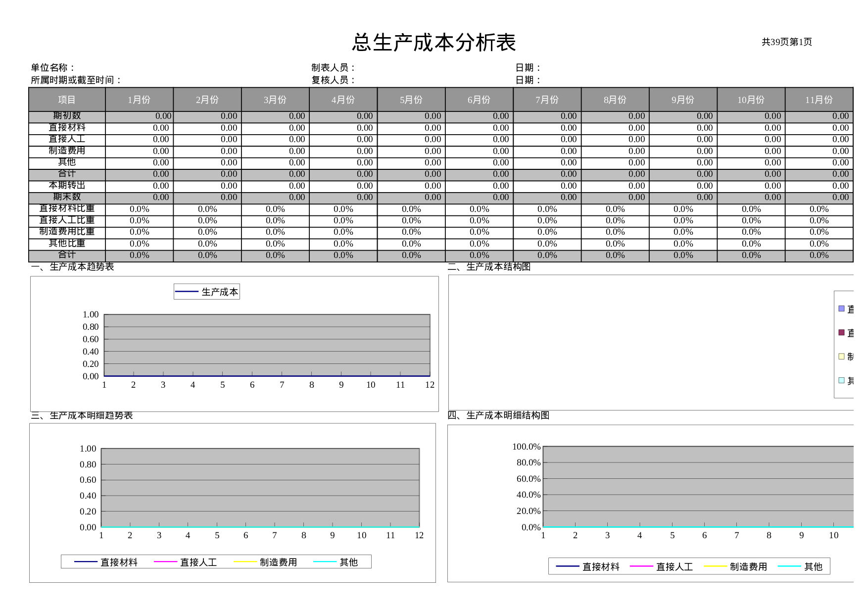The height and width of the screenshot is (614, 868).
Task: Select the 项目 header cell
Action: (67, 100)
